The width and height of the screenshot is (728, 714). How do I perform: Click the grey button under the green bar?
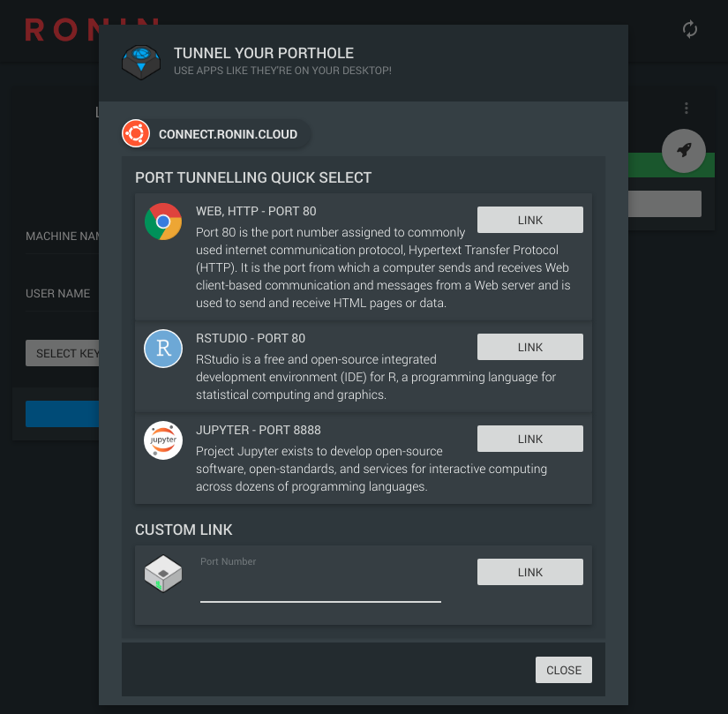click(664, 204)
